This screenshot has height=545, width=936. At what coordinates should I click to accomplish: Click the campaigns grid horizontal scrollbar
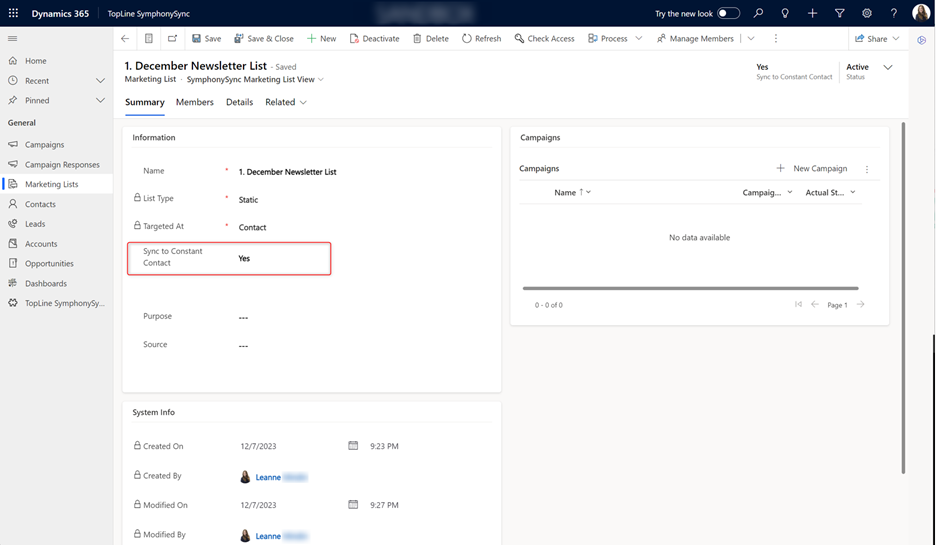pyautogui.click(x=690, y=288)
